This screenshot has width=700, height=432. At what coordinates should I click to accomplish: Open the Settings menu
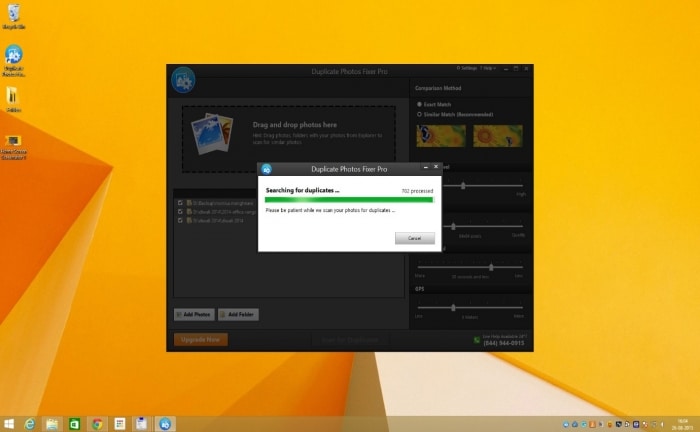coord(466,69)
